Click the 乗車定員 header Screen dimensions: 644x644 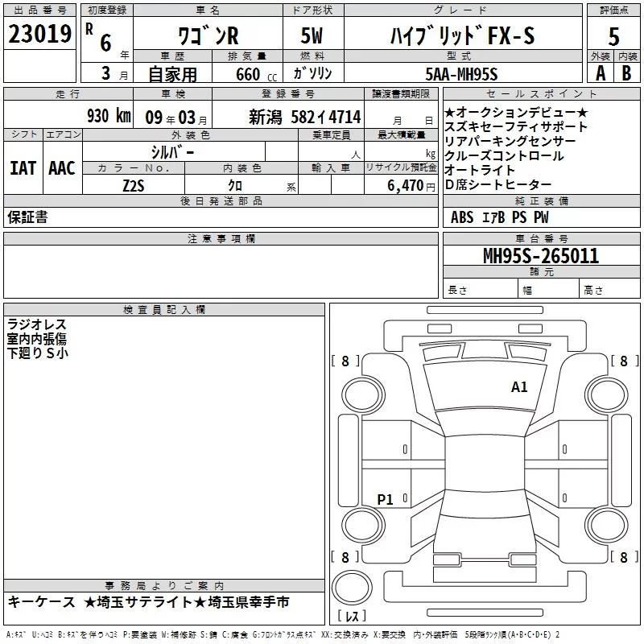(x=331, y=135)
